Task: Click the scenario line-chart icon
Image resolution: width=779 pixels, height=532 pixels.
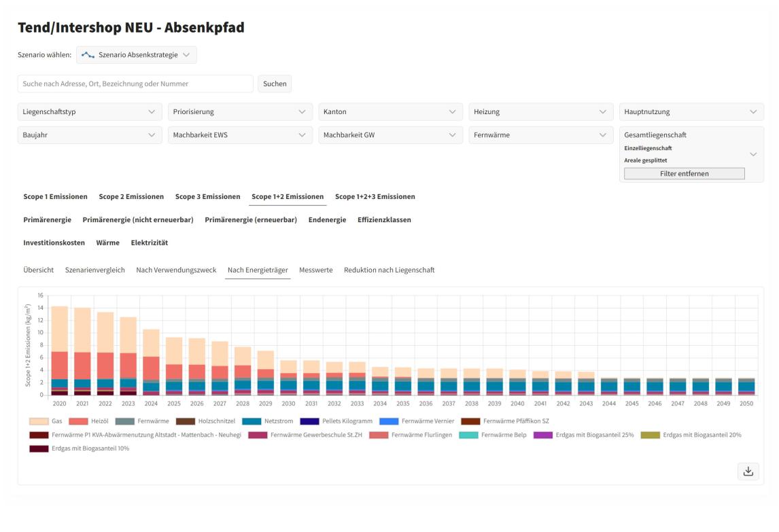Action: point(88,55)
